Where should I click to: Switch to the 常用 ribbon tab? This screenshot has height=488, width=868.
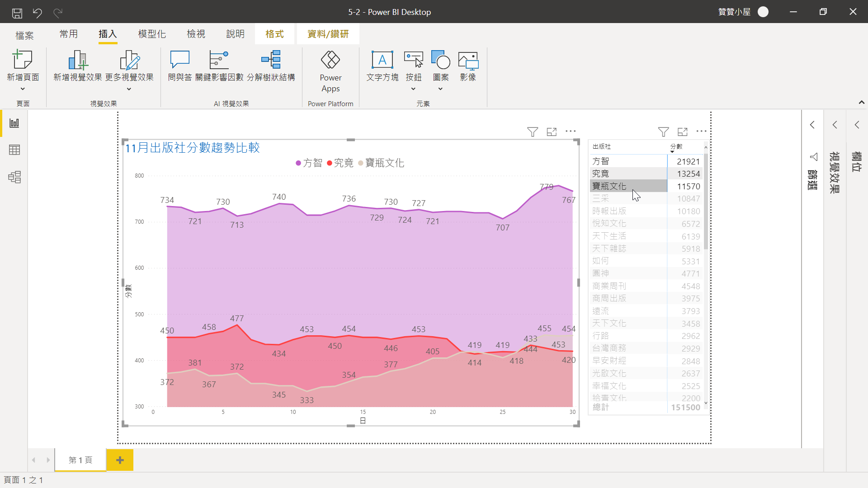(69, 34)
